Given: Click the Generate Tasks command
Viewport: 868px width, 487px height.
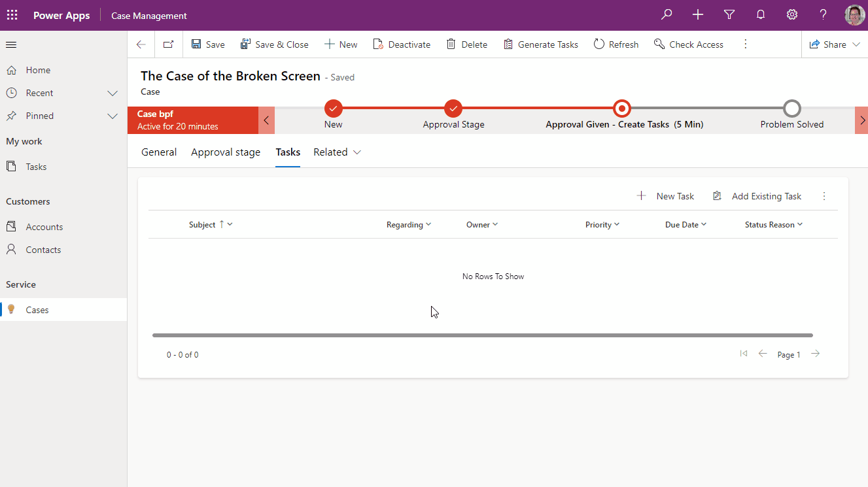Looking at the screenshot, I should tap(541, 44).
